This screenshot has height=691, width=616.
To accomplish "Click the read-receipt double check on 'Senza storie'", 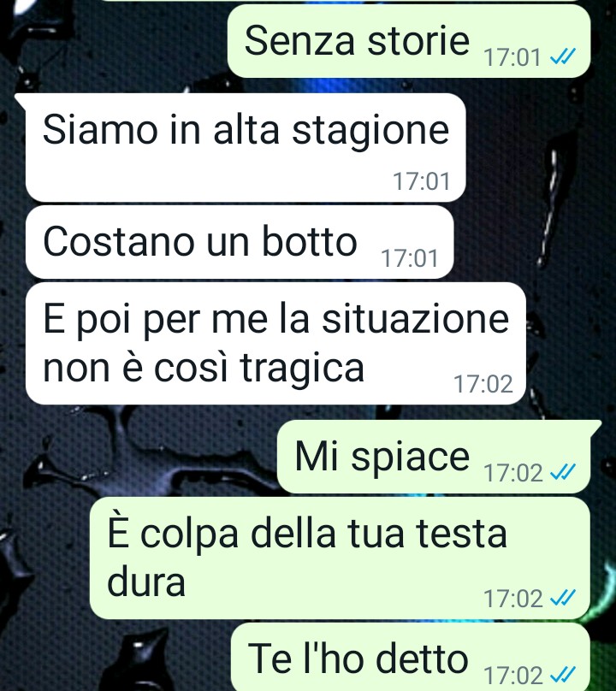I will (563, 56).
